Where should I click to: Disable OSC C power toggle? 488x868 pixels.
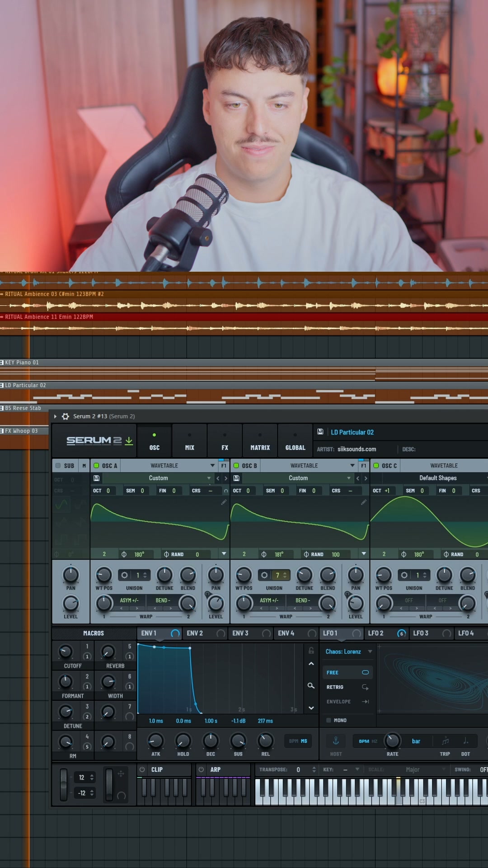(376, 465)
